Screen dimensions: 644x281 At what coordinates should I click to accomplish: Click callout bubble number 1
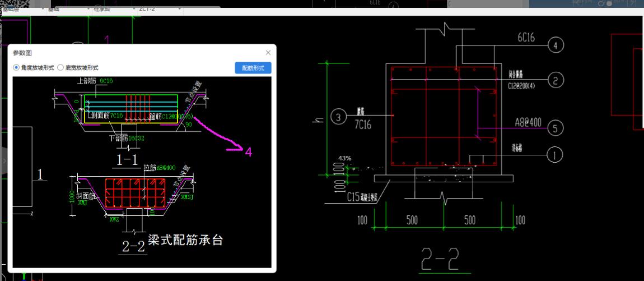coord(555,155)
